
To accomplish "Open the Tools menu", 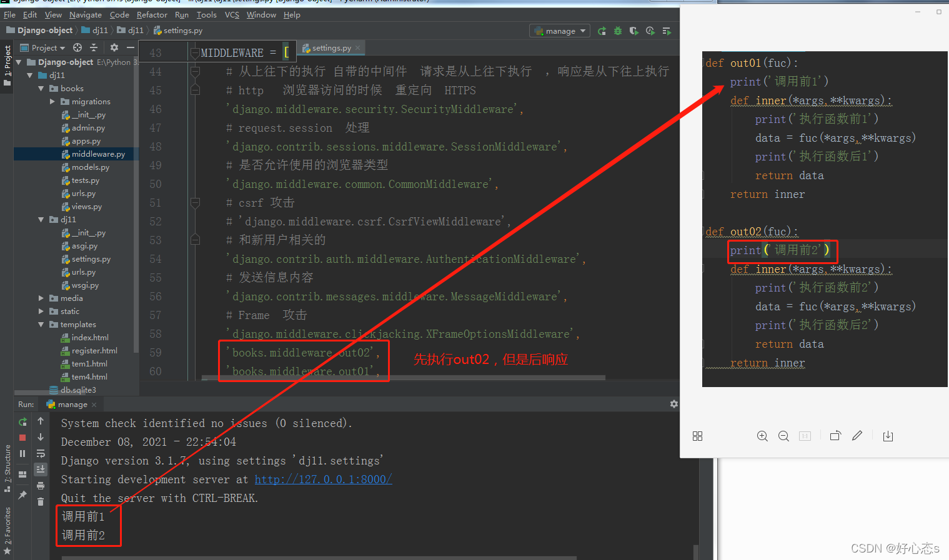I will pyautogui.click(x=206, y=14).
